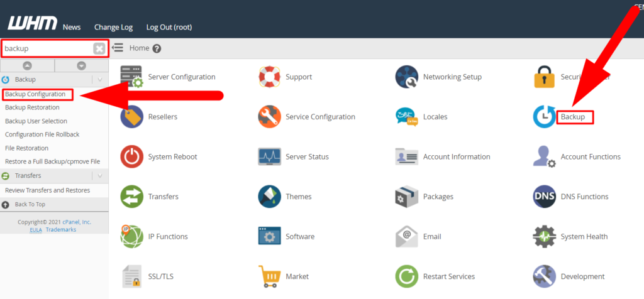Open Change Log in the top bar

[113, 28]
